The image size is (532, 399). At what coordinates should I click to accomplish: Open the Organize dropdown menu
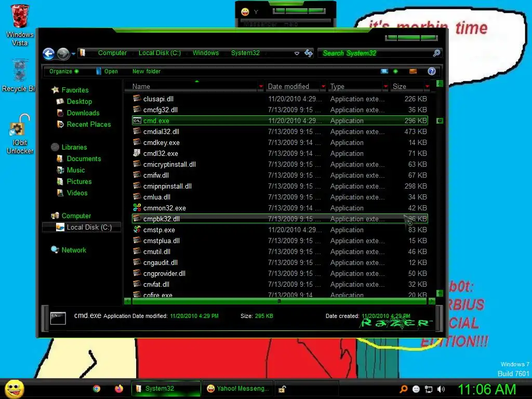click(64, 71)
